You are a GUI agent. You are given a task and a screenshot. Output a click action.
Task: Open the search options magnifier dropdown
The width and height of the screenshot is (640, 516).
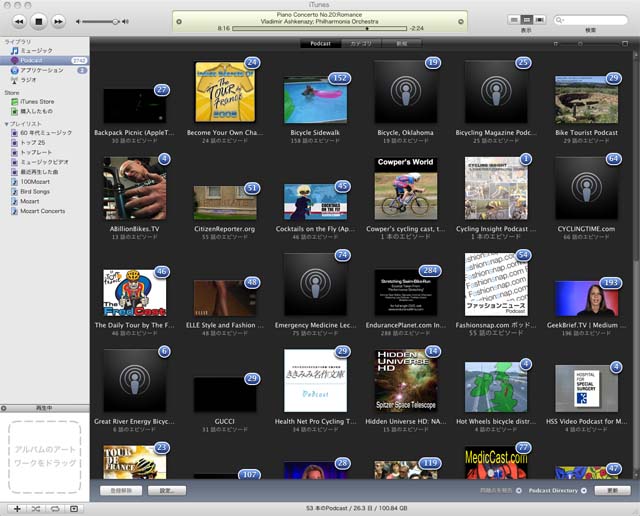click(x=560, y=20)
